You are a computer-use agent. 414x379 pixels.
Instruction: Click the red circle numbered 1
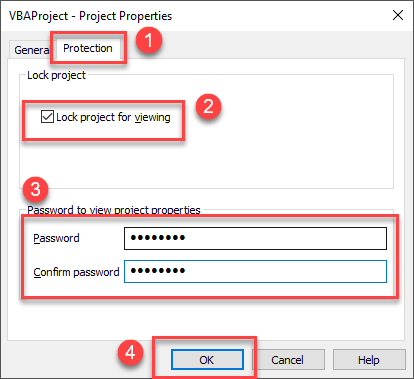click(149, 40)
